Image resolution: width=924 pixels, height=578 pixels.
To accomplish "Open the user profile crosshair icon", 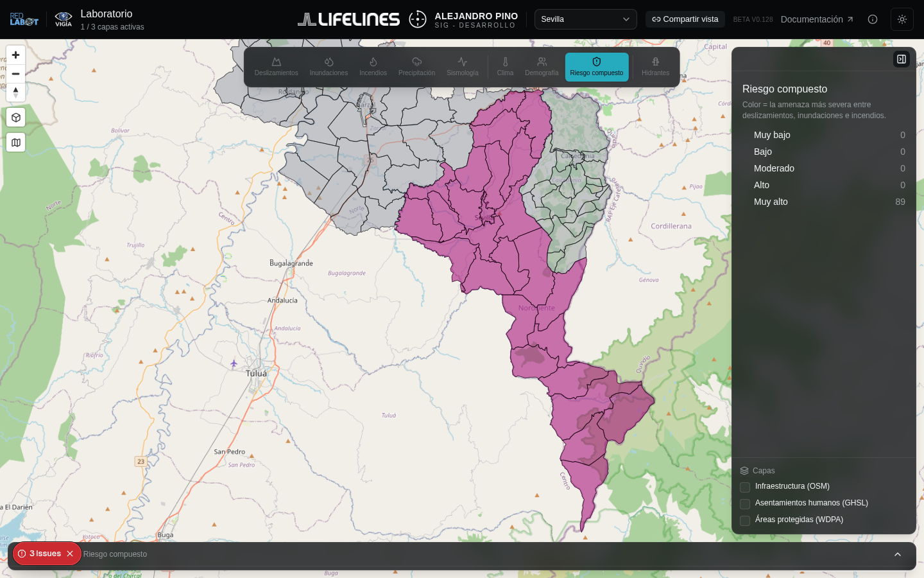I will point(418,19).
